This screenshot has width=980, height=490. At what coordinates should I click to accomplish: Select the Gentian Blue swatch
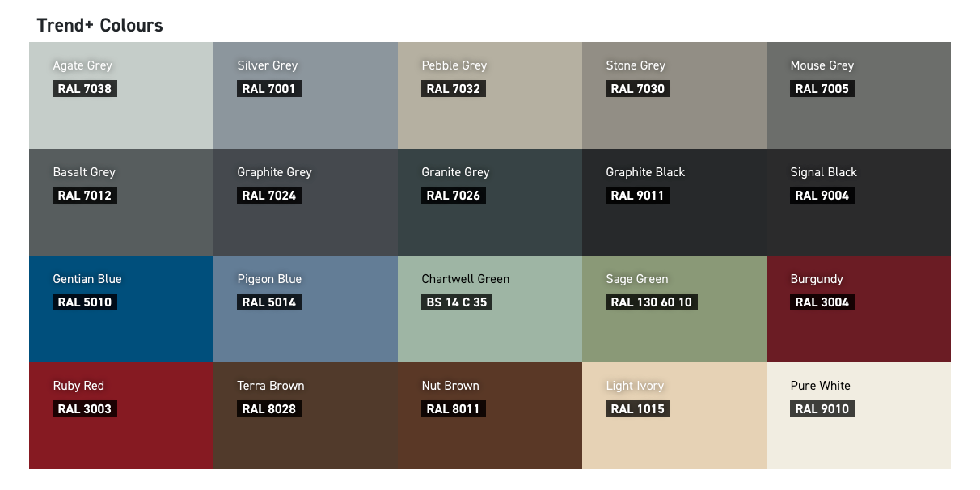point(121,309)
